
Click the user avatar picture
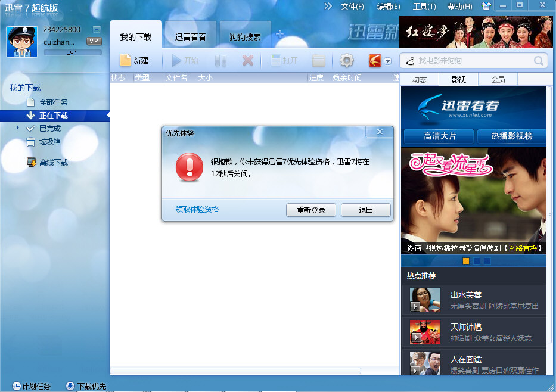(22, 42)
